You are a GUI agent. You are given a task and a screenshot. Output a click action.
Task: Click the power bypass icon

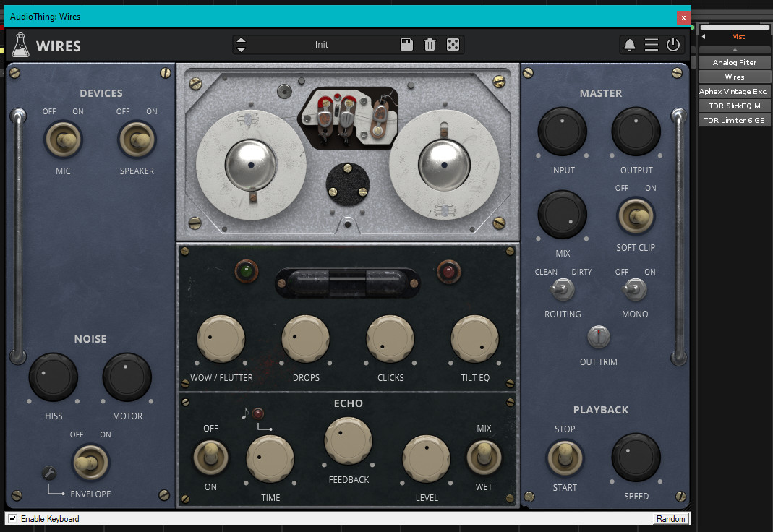pos(673,45)
